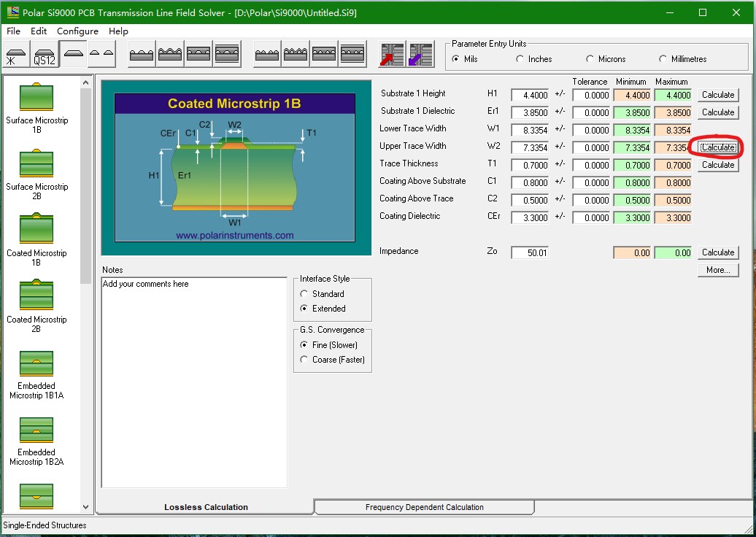Click the Polar Si9000 title bar app icon

pos(13,12)
